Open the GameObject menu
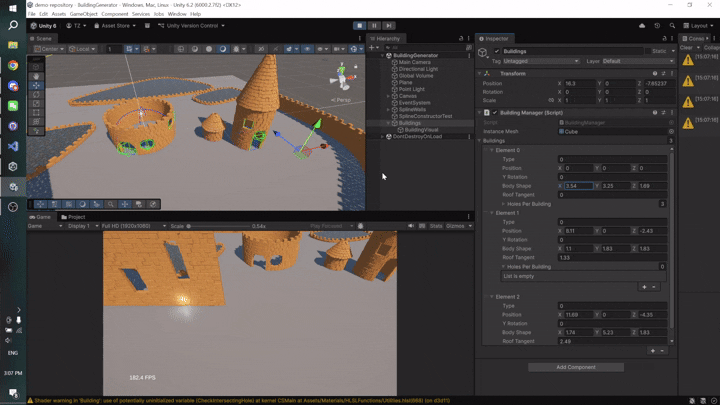The height and width of the screenshot is (405, 720). coord(85,14)
